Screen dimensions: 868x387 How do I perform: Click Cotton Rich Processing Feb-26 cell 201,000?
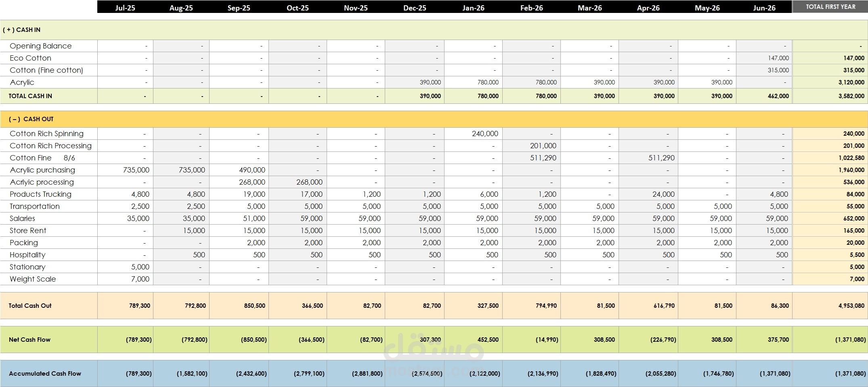click(543, 146)
